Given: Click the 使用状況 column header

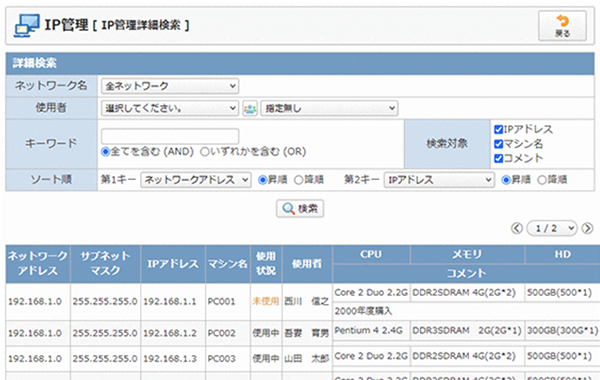Looking at the screenshot, I should (266, 264).
